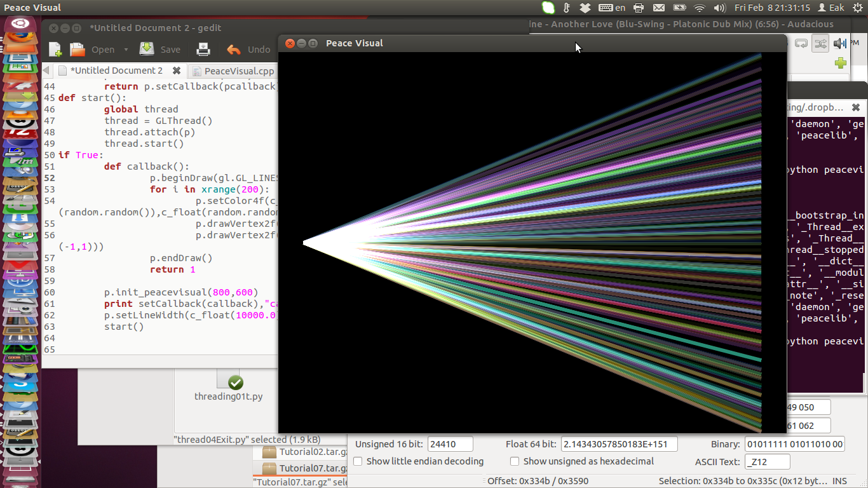The image size is (868, 488).
Task: Expand the Open recent files dropdown arrow
Action: 126,50
